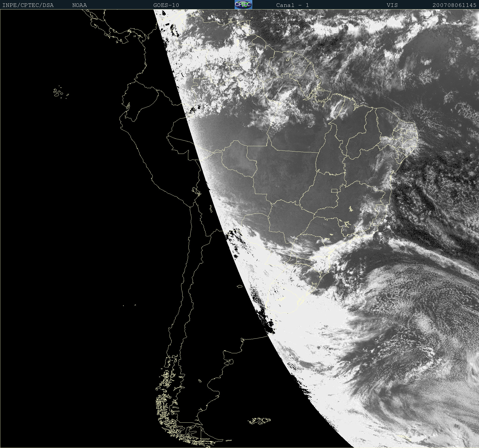Select the INPE/CPTEC/DSA header label
This screenshot has width=479, height=448.
coord(28,5)
